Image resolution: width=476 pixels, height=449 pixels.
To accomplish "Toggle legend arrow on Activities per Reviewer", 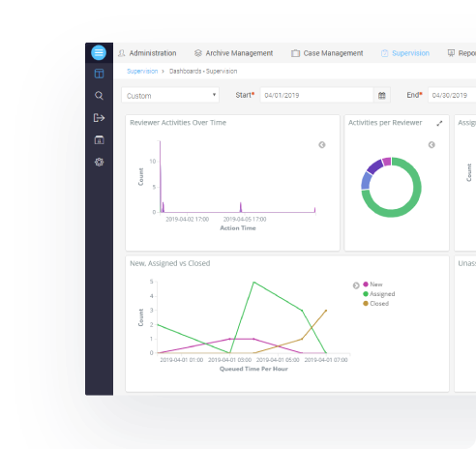I will point(431,145).
